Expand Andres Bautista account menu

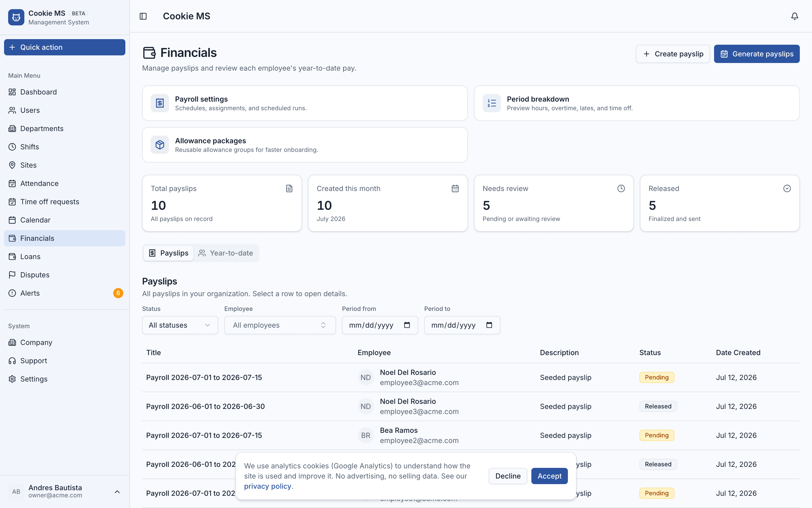[65, 491]
